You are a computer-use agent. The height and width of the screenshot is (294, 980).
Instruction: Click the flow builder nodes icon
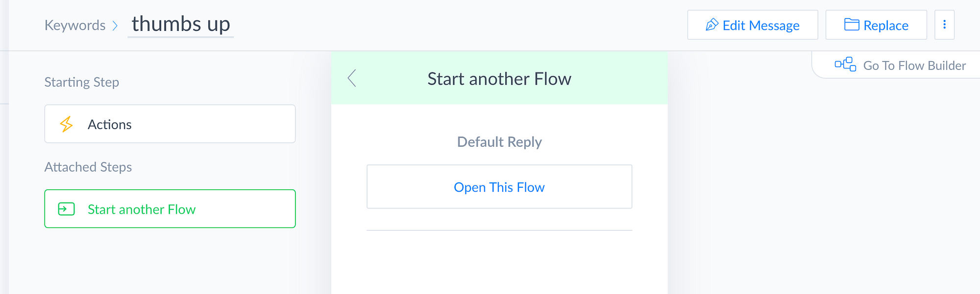[845, 65]
